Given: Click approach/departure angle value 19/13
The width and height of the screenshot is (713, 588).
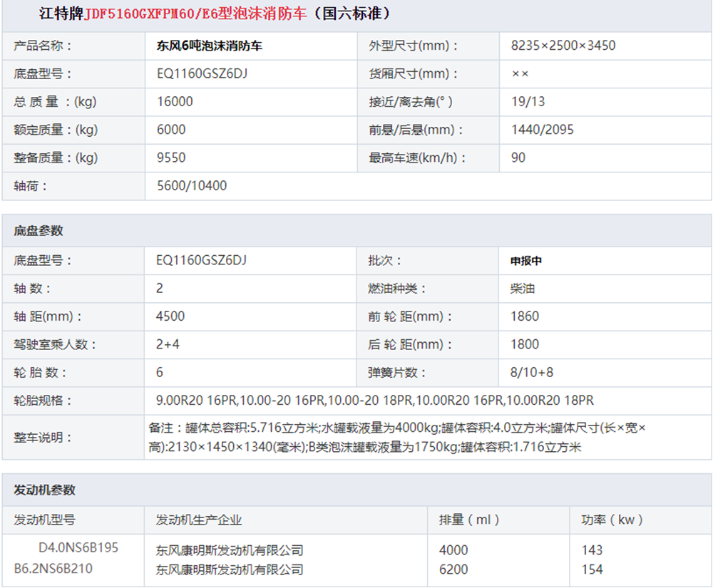Looking at the screenshot, I should pos(528,101).
